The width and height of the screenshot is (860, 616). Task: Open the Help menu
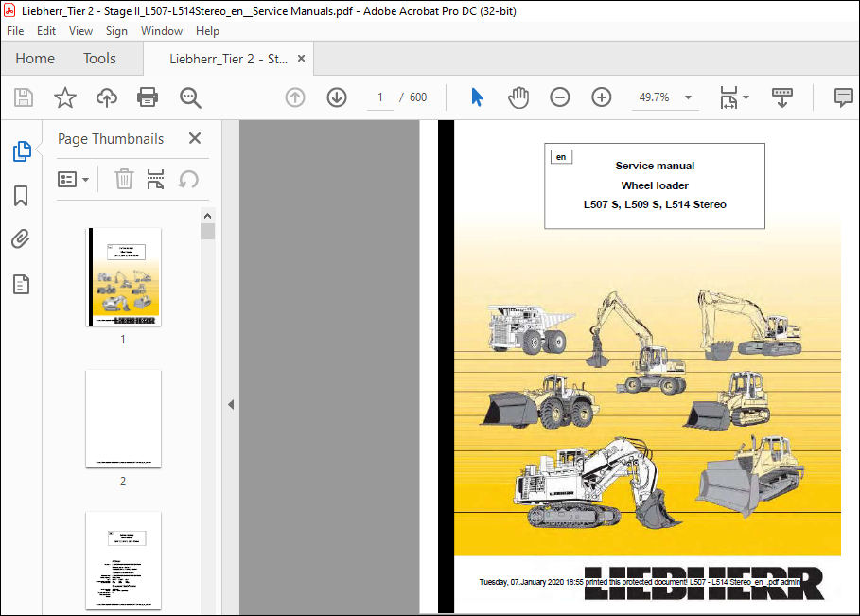click(x=207, y=31)
